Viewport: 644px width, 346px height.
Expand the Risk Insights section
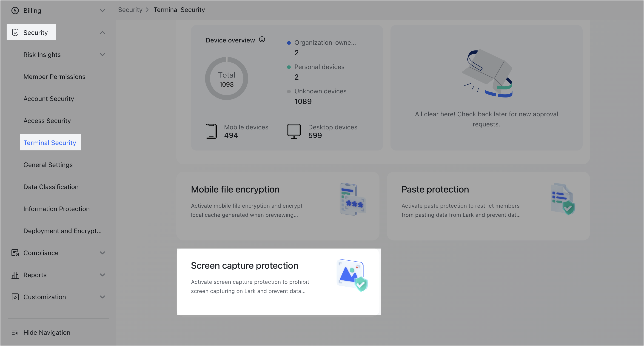pos(102,54)
